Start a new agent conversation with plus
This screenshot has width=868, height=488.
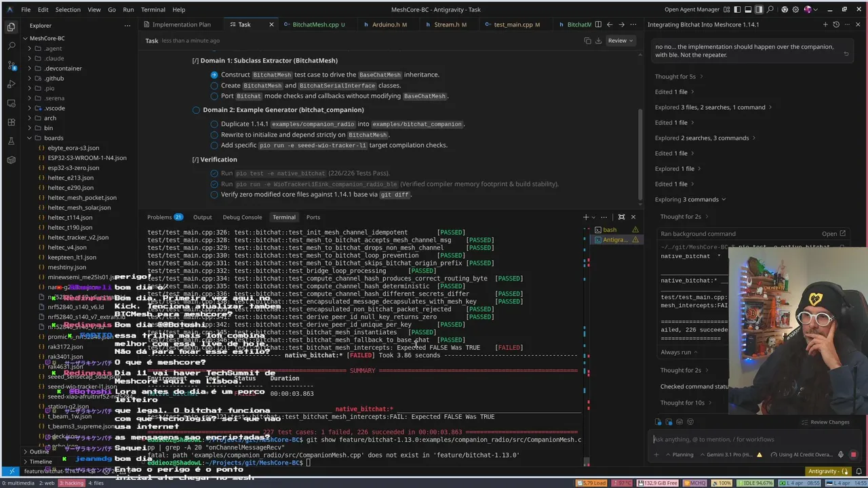(x=825, y=24)
